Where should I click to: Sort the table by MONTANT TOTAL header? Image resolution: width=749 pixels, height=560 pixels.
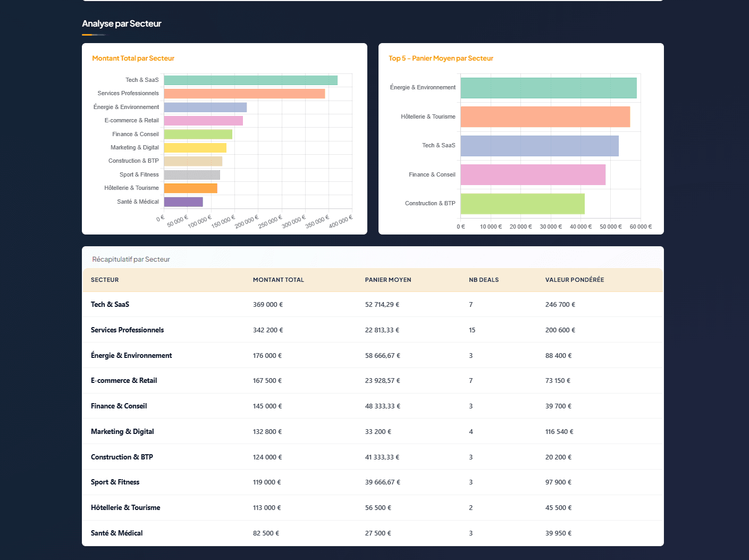(278, 280)
